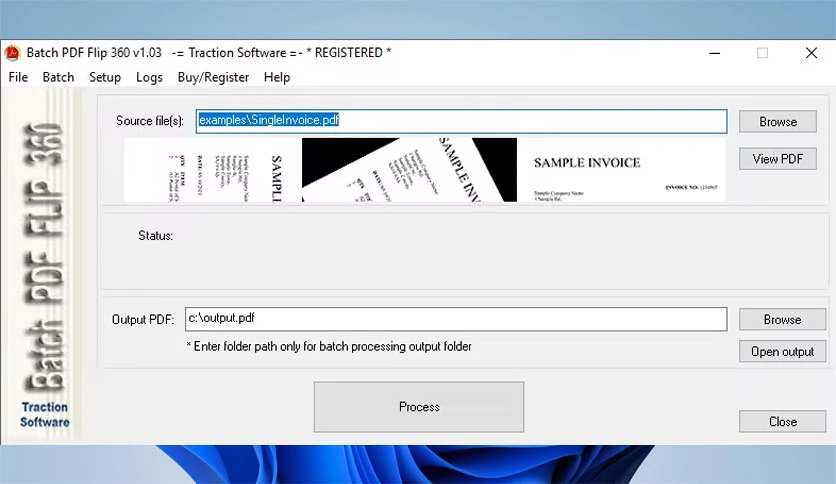This screenshot has width=836, height=484.
Task: Click the batch output folder hint text
Action: click(x=329, y=346)
